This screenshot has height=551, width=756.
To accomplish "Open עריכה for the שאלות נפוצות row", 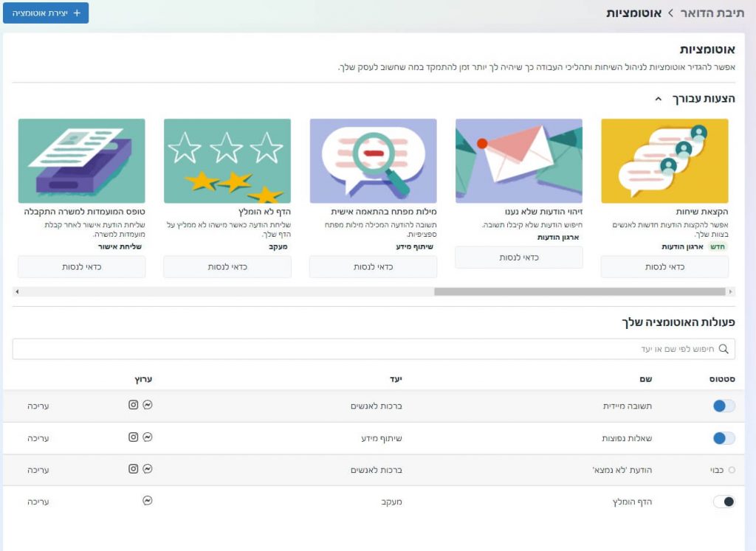I will pos(38,438).
